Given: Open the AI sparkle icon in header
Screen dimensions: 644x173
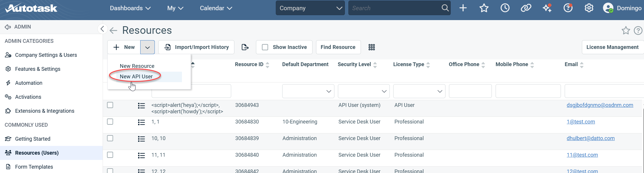Looking at the screenshot, I should pyautogui.click(x=547, y=8).
